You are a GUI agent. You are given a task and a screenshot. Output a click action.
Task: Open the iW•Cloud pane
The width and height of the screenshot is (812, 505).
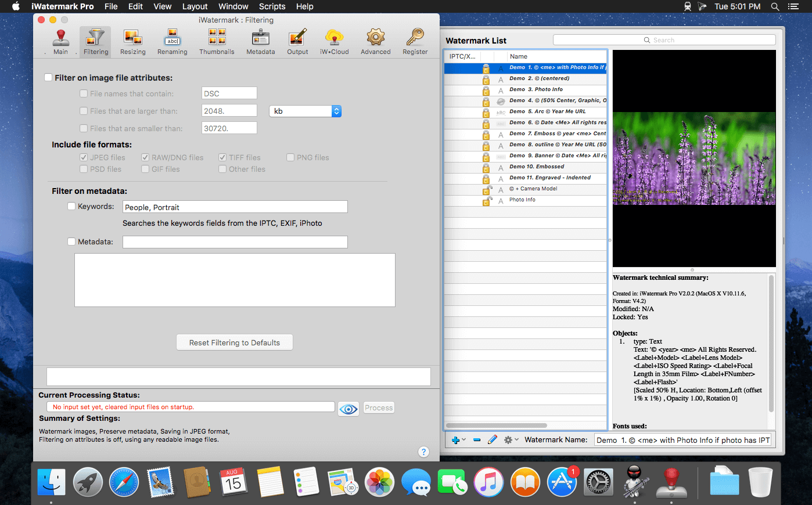click(334, 42)
